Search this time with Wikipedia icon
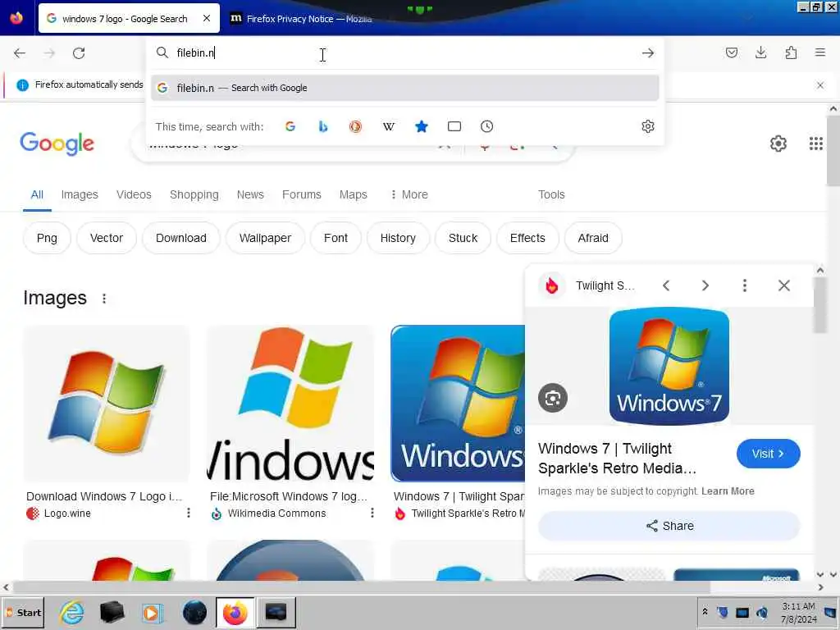 (388, 126)
